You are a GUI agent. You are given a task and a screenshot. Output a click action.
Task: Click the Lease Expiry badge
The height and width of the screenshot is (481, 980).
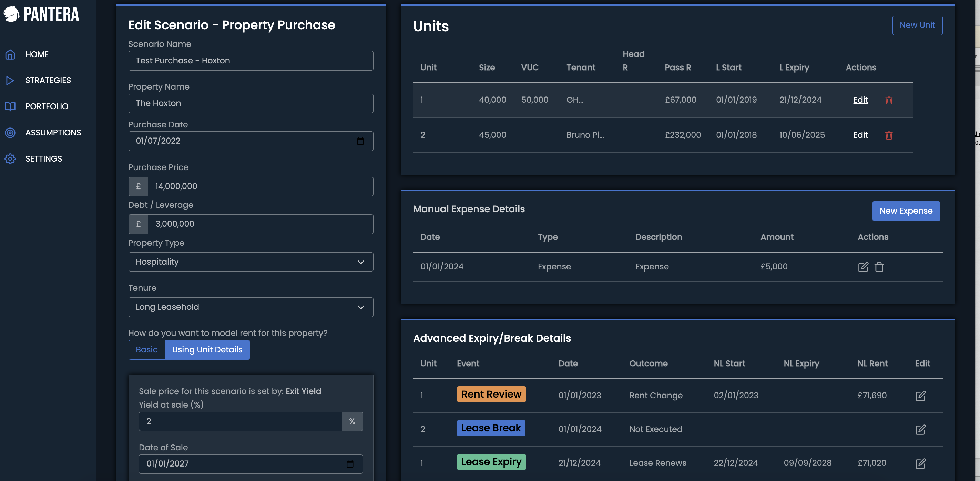(x=491, y=462)
